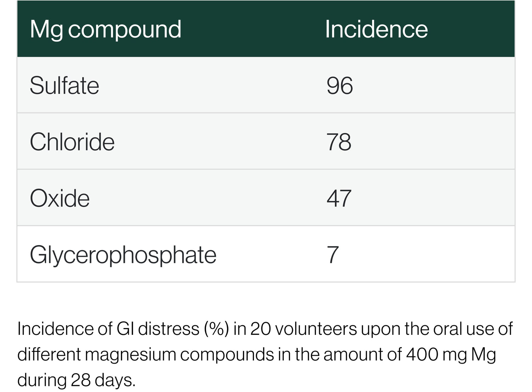Click the word "different" in the caption
This screenshot has height=392, width=532.
(49, 354)
